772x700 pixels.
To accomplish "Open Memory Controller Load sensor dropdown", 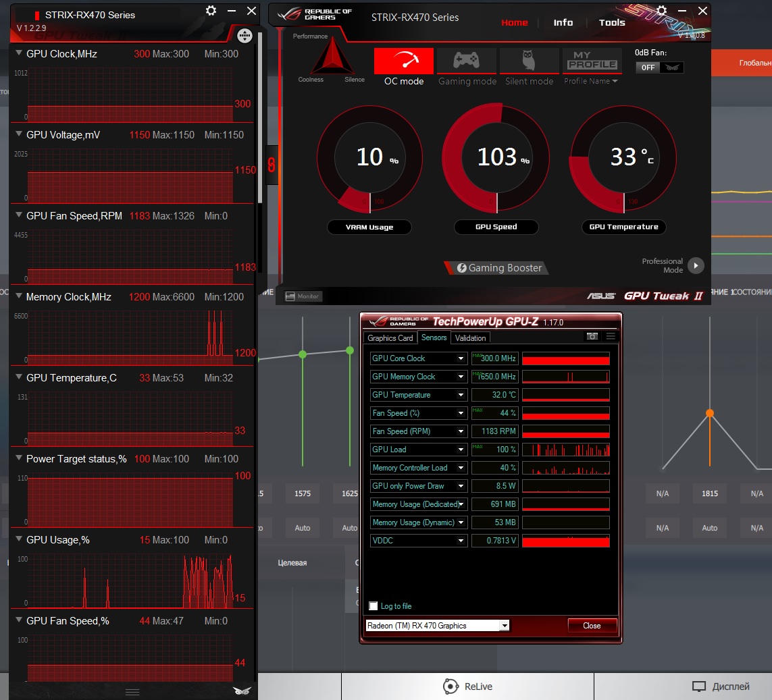I will pos(461,468).
